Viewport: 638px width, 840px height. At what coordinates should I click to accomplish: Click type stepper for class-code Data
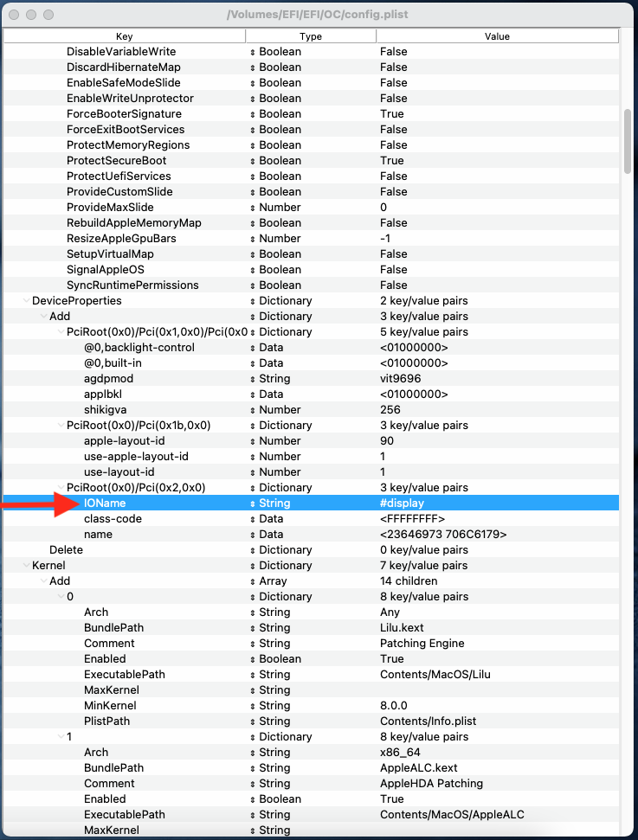(x=253, y=519)
